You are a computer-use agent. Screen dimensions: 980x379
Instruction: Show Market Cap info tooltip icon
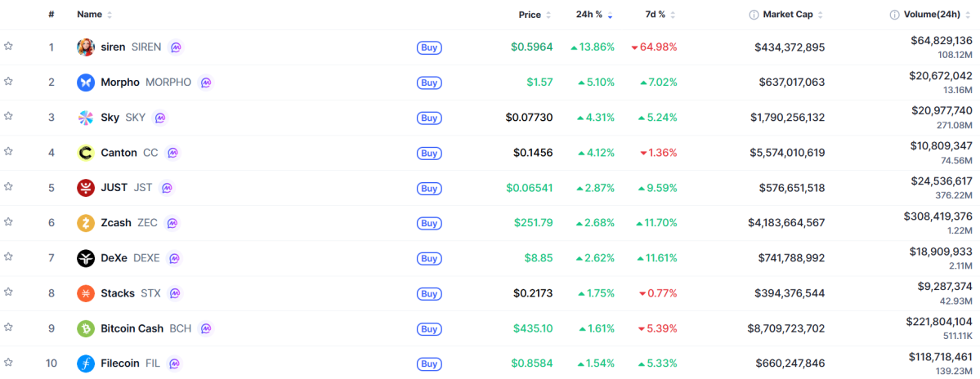pos(754,15)
